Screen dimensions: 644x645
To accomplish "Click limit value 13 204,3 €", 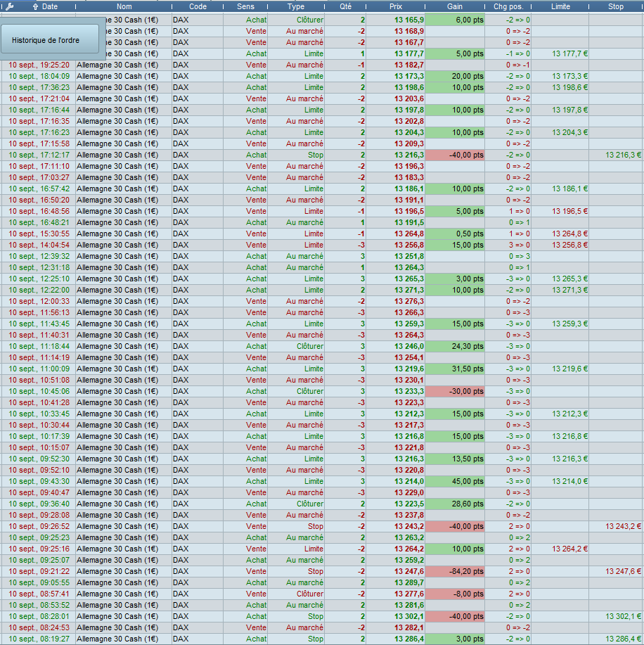I will tap(569, 132).
